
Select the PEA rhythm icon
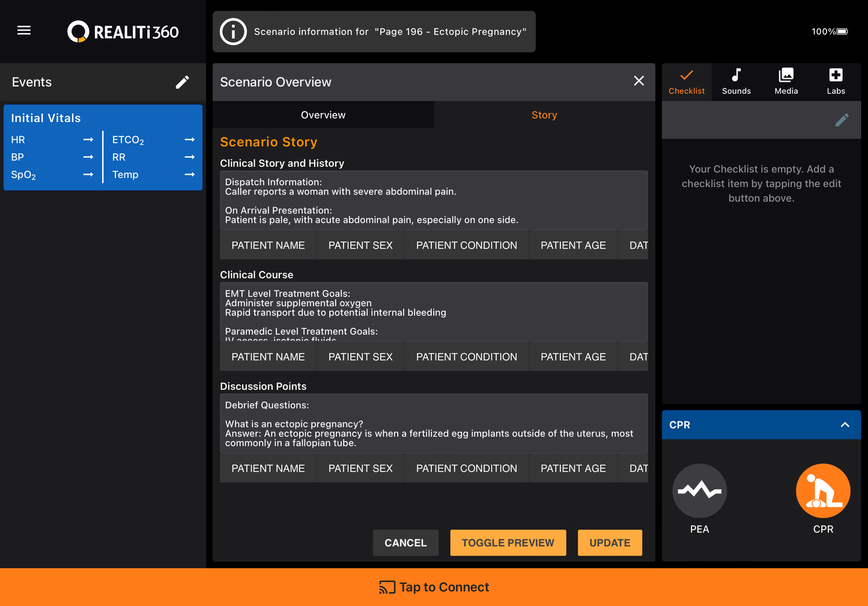point(699,491)
